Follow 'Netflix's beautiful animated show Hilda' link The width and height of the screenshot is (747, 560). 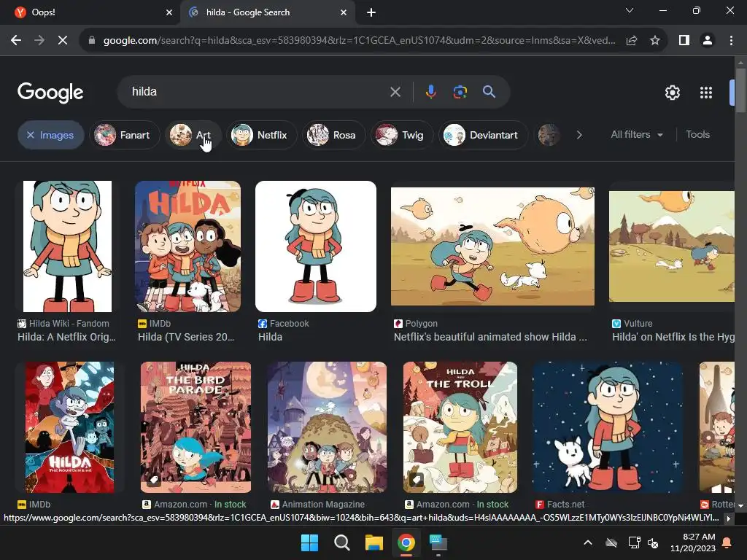(490, 337)
